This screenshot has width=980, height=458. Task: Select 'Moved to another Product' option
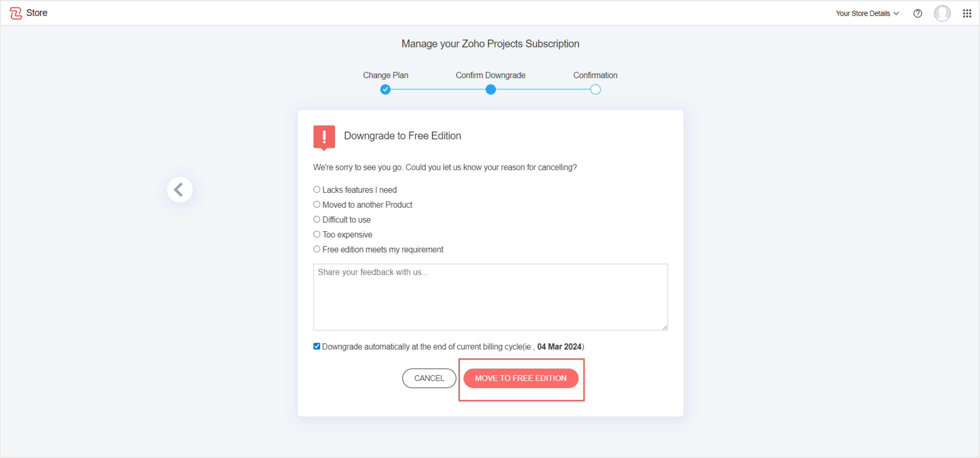(x=317, y=204)
